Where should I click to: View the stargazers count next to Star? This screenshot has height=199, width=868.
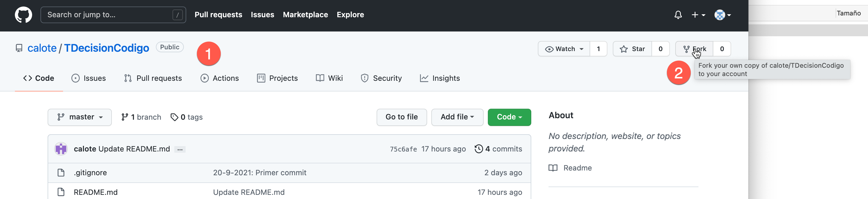click(x=660, y=49)
